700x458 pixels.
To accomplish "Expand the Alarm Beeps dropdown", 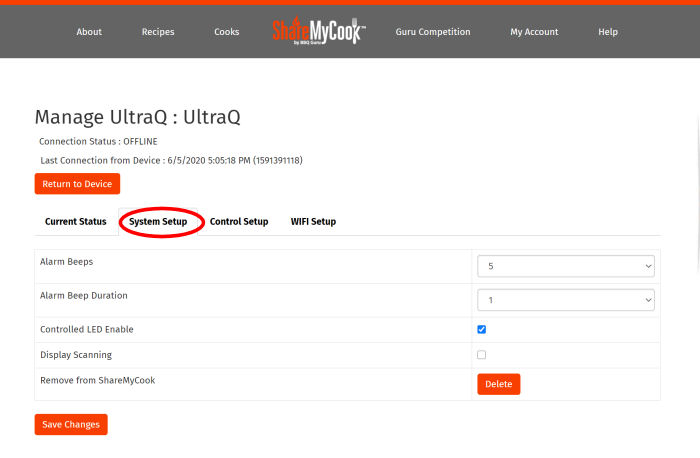I will click(566, 266).
